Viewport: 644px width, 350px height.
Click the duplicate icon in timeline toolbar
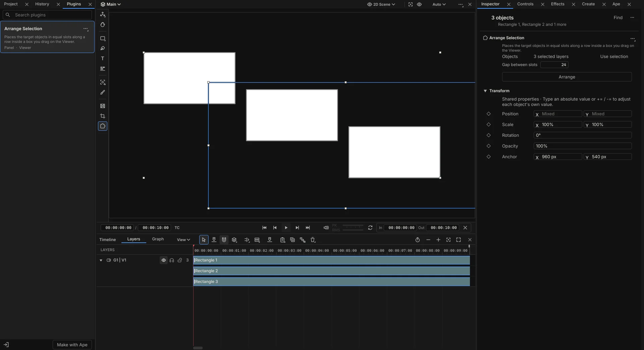(x=292, y=240)
